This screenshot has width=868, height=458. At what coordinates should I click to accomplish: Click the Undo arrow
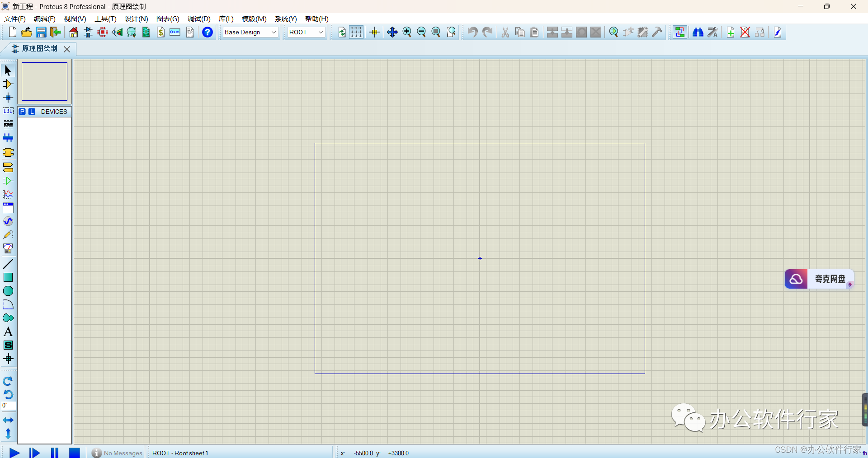tap(472, 32)
